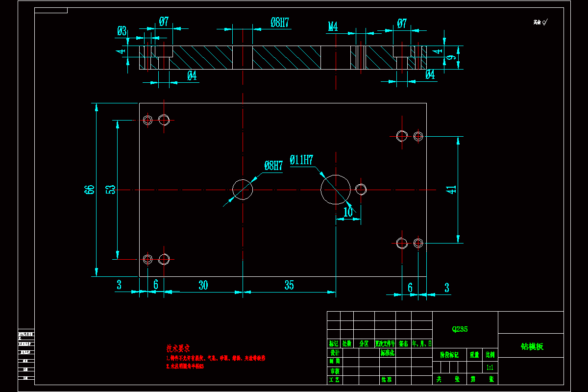Select the 工艺 row label
Viewport: 588px width, 392px height.
[x=334, y=379]
